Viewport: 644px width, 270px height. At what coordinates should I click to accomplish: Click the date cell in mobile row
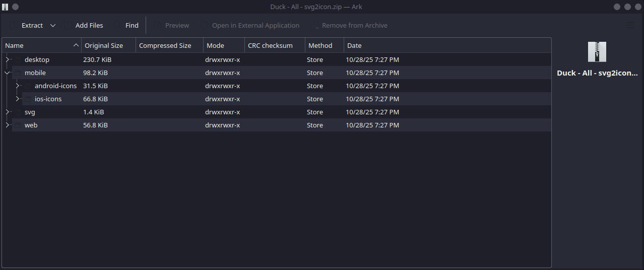click(372, 73)
